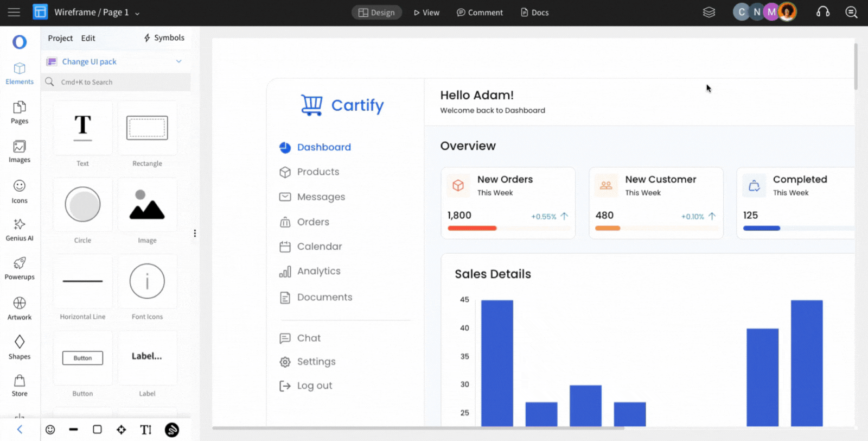Viewport: 868px width, 441px height.
Task: Select Calendar in the Cartify sidebar
Action: 310,247
